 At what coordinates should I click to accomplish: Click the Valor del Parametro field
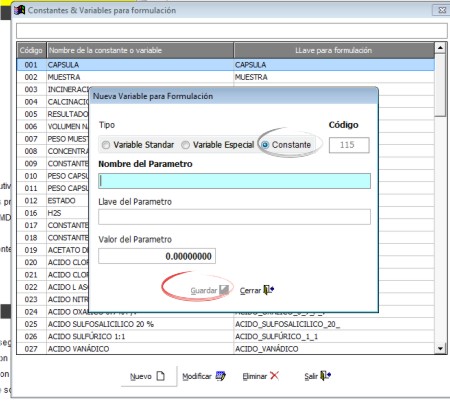point(157,256)
